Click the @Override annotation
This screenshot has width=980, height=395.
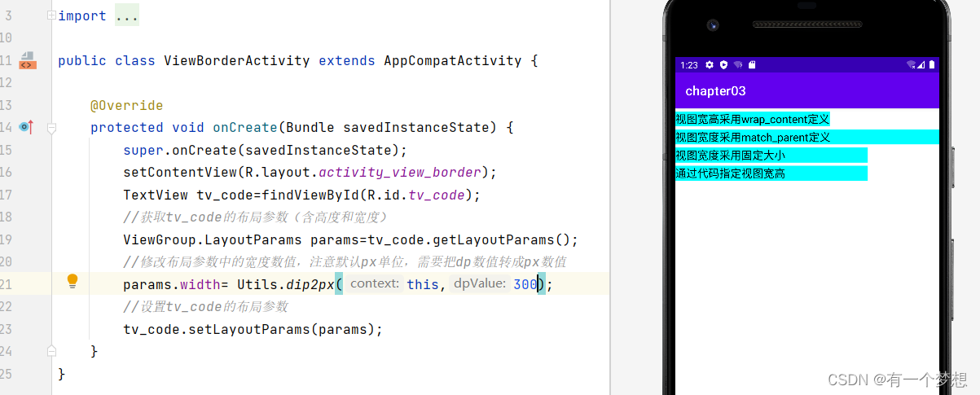[x=127, y=105]
